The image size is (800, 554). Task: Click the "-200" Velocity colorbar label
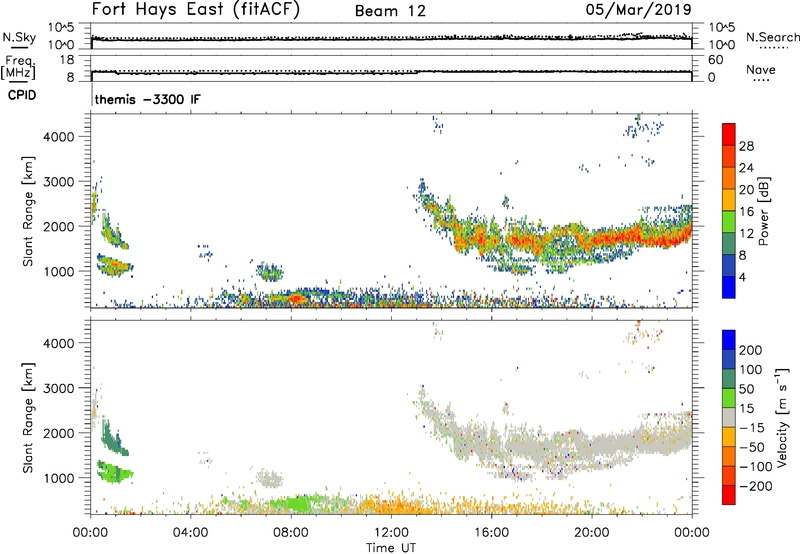pyautogui.click(x=756, y=486)
